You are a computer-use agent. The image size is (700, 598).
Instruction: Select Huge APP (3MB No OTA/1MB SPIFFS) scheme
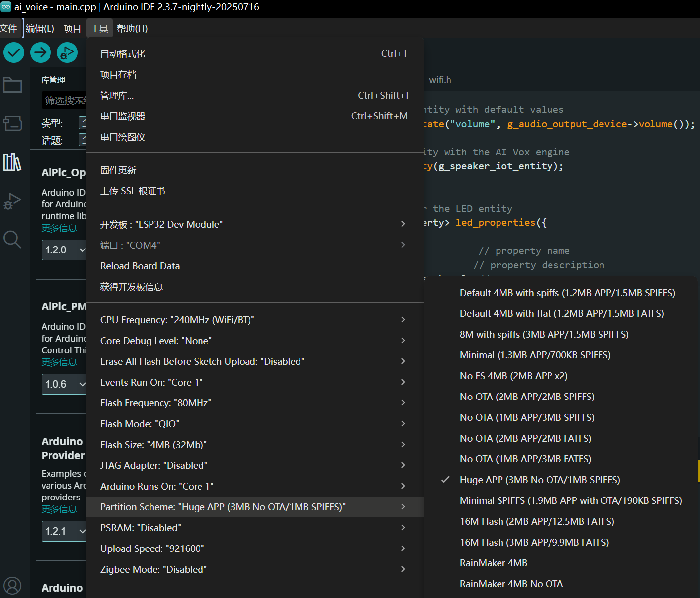[x=540, y=480]
